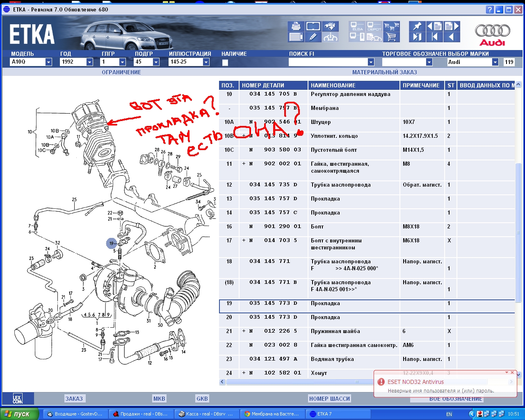Open the ИЛЛЮСТРАЦИЯ dropdown

206,62
